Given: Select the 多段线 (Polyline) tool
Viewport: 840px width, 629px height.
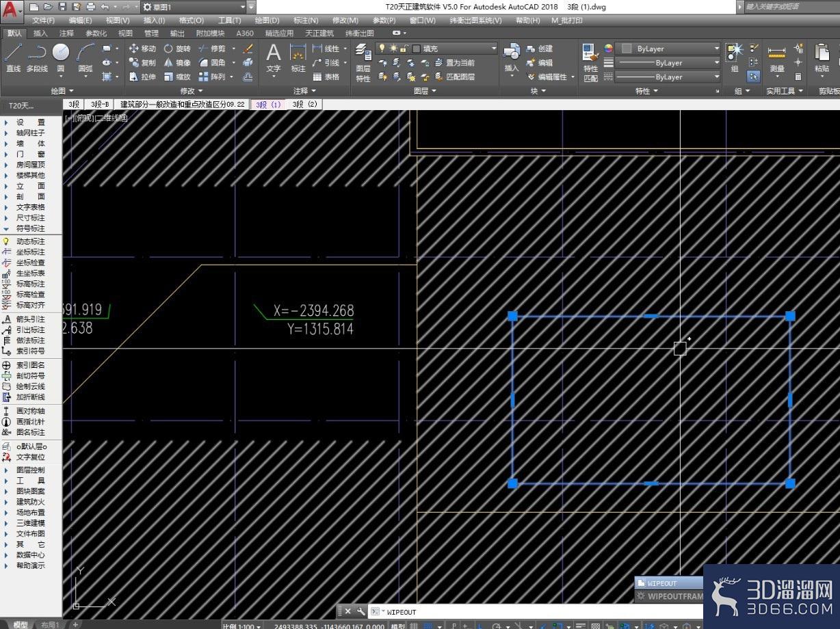Looking at the screenshot, I should 37,57.
